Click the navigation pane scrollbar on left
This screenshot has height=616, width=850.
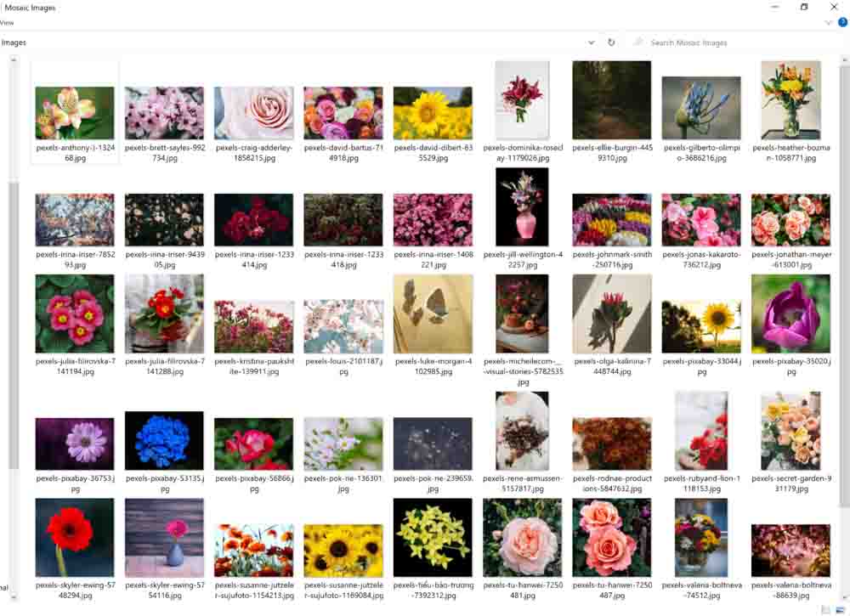point(13,323)
